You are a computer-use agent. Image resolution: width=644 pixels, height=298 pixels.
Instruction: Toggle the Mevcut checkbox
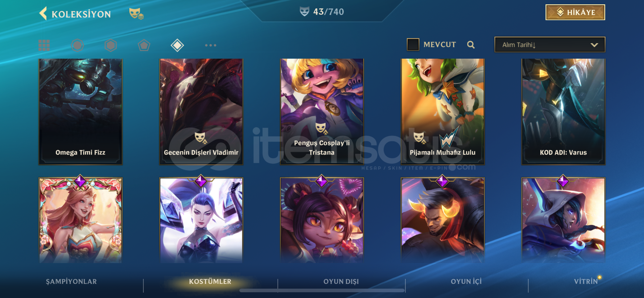(413, 45)
